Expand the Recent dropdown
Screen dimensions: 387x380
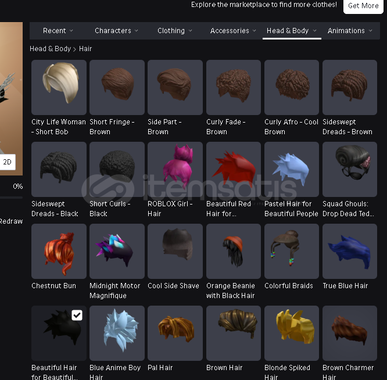tap(58, 31)
